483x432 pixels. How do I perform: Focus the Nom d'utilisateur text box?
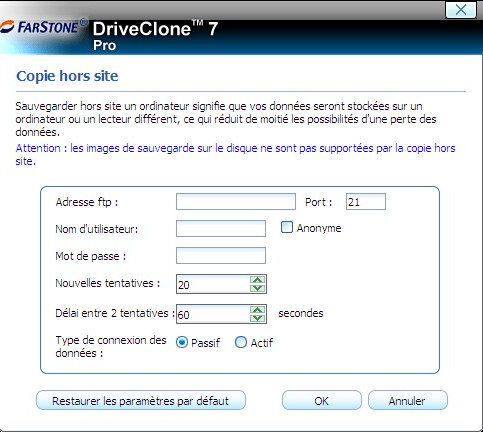coord(221,228)
